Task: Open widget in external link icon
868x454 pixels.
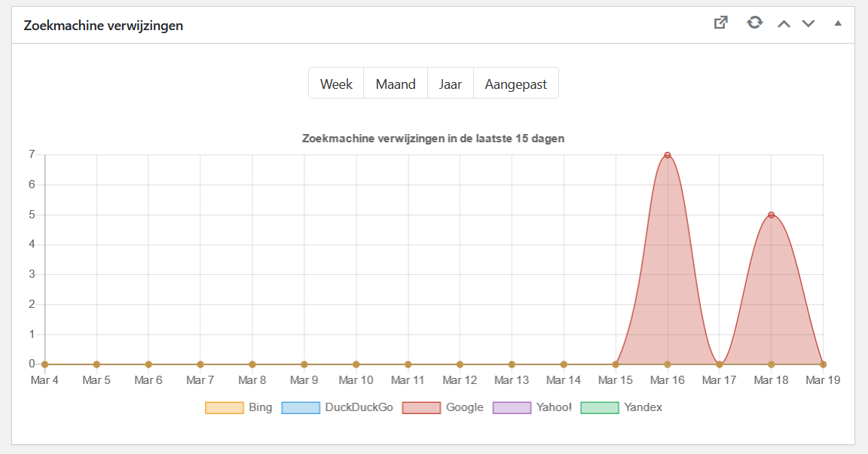Action: click(x=721, y=23)
